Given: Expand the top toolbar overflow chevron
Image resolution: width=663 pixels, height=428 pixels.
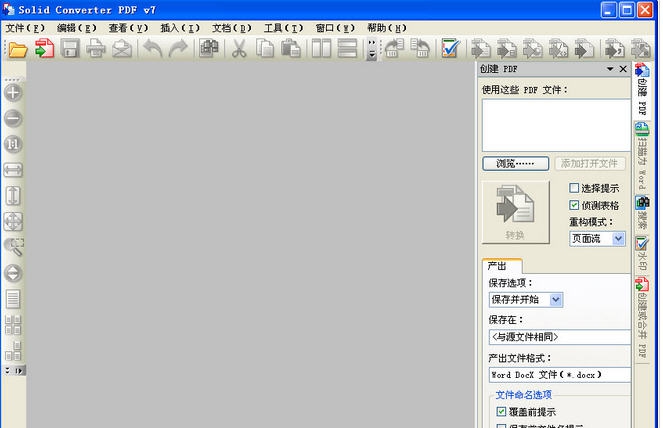Looking at the screenshot, I should (372, 49).
